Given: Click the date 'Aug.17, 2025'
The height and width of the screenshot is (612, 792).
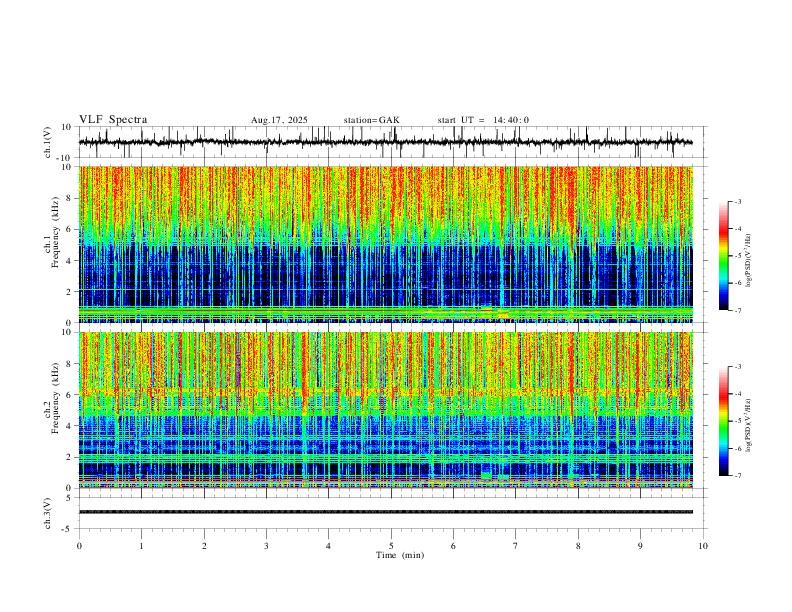Looking at the screenshot, I should pos(279,120).
